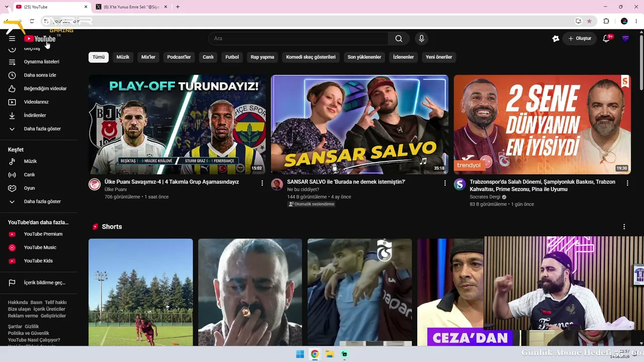Screen dimensions: 644x362
Task: Start voice search with the microphone
Action: (x=422, y=39)
